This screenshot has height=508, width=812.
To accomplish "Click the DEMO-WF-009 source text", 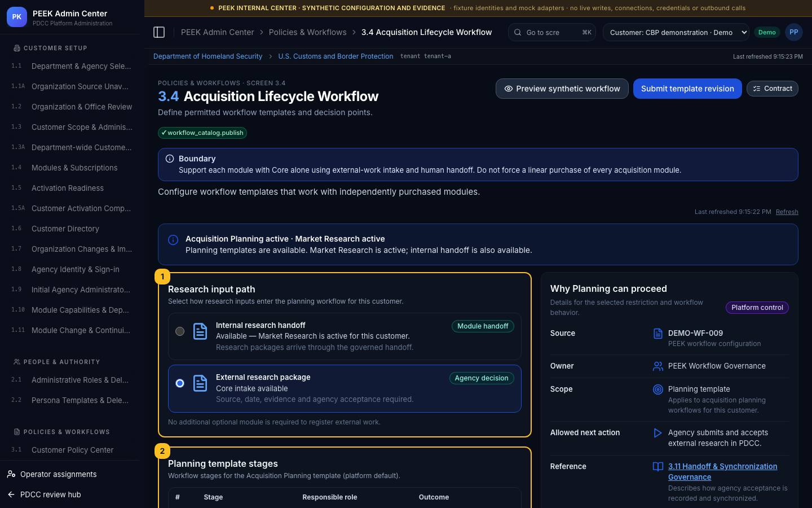I will 695,333.
